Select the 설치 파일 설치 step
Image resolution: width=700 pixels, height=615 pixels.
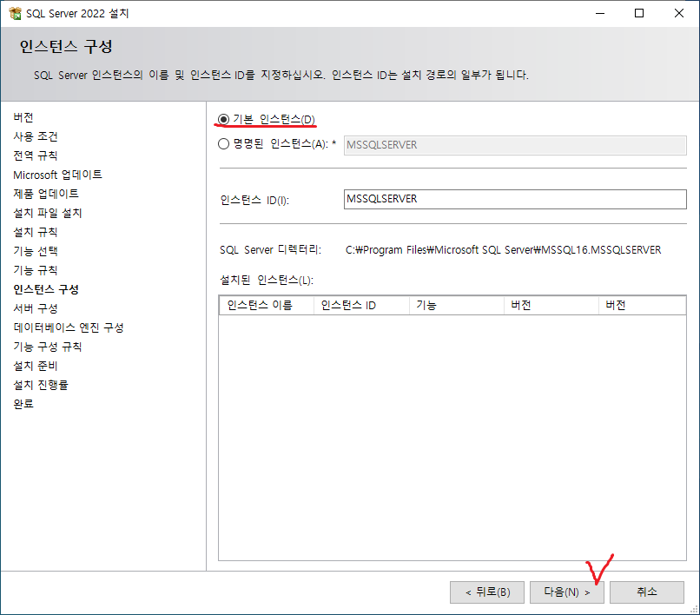tap(47, 213)
